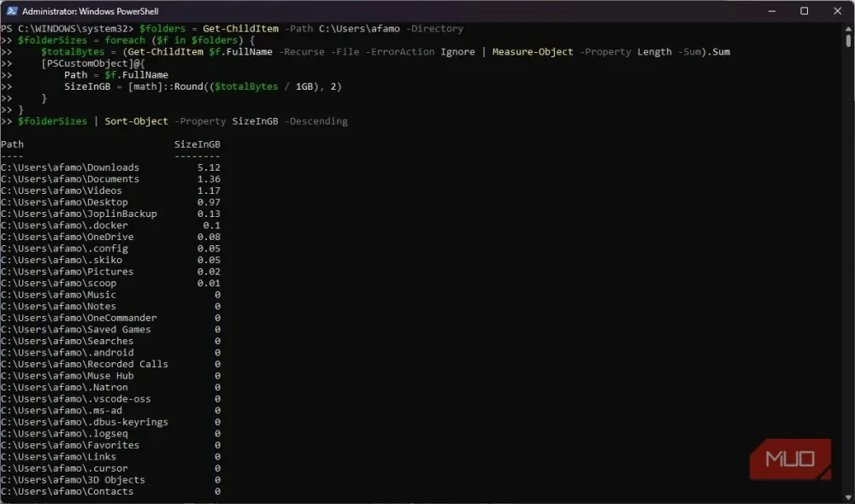Click the C:\Users\afamo\3D Objects path row
855x504 pixels.
(x=73, y=480)
